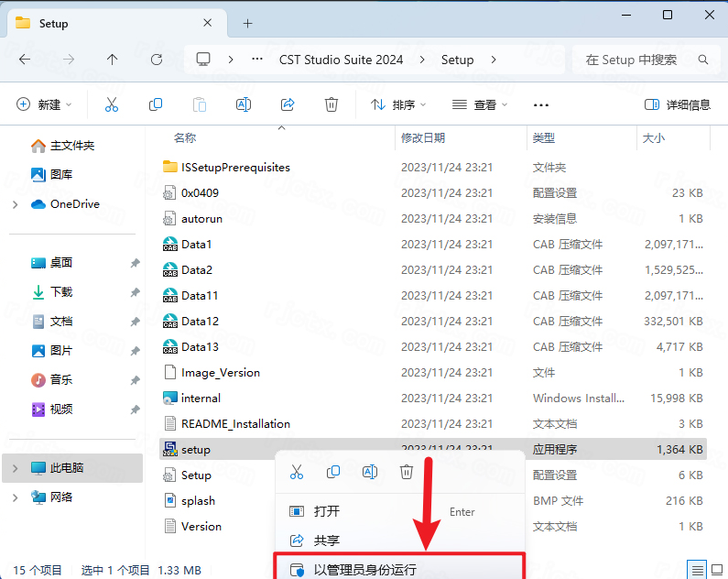728x579 pixels.
Task: Click the Share icon in toolbar
Action: 288,104
